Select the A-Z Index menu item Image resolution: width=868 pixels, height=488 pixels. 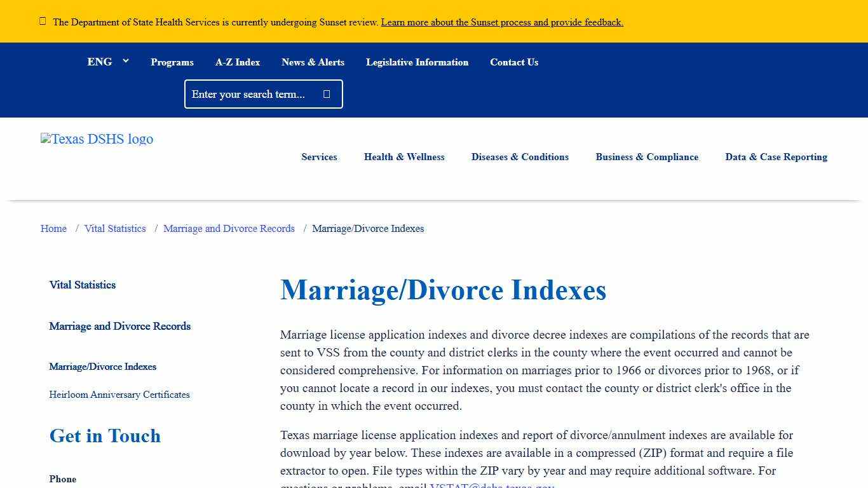point(238,62)
